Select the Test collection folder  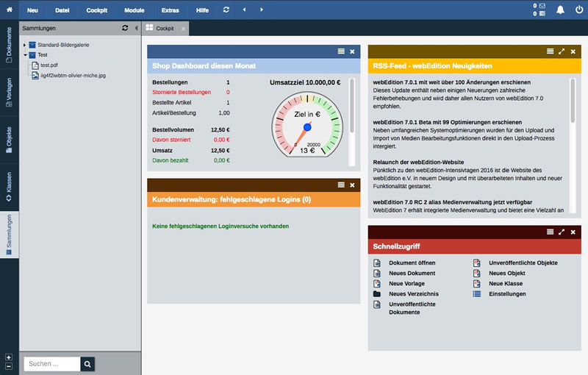tap(43, 54)
